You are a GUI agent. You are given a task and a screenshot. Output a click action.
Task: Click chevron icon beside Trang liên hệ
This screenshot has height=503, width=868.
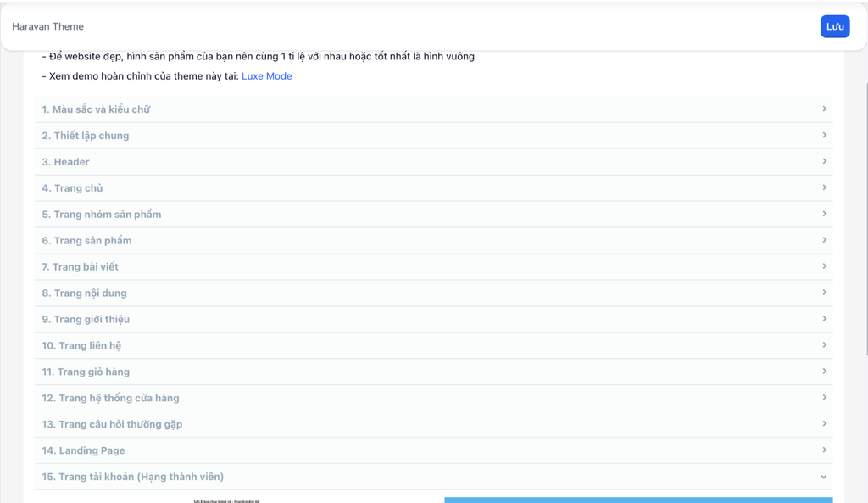click(823, 345)
